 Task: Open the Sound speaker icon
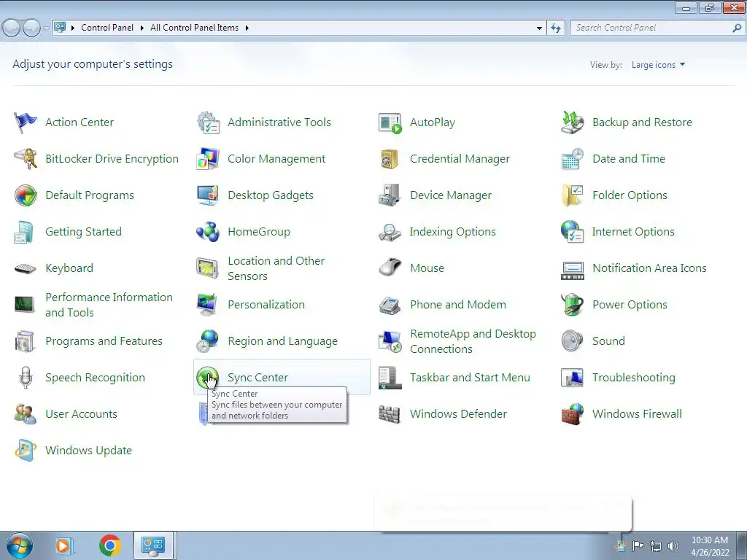click(573, 341)
